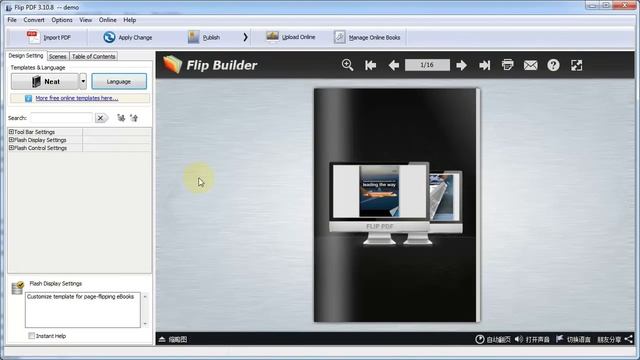
Task: Go to previous page with the left arrow
Action: pyautogui.click(x=393, y=65)
